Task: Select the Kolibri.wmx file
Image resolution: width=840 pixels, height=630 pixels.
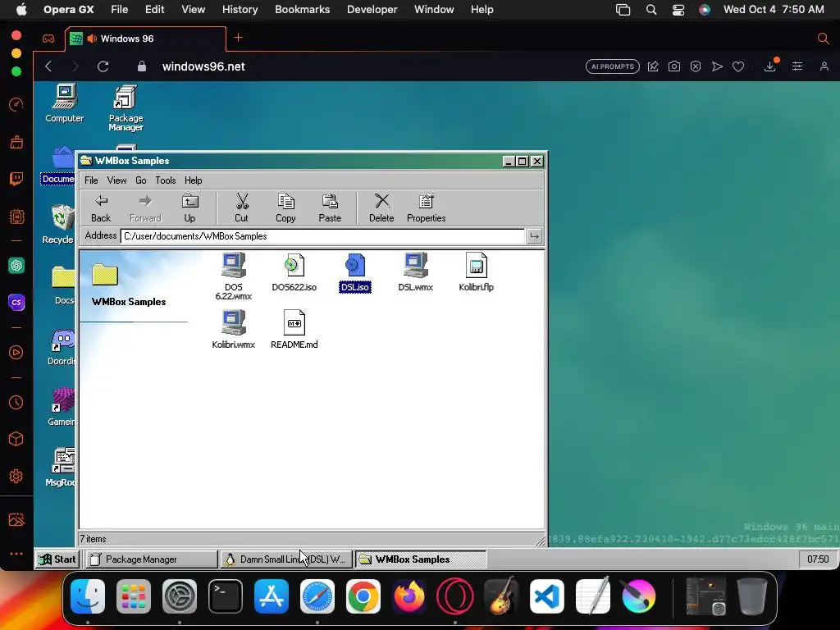Action: pyautogui.click(x=233, y=330)
